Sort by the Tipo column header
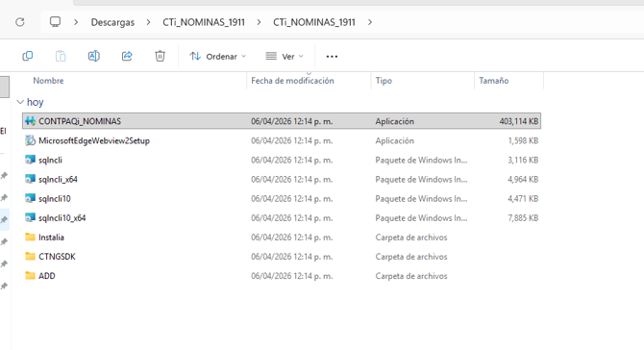This screenshot has width=644, height=350. (384, 81)
